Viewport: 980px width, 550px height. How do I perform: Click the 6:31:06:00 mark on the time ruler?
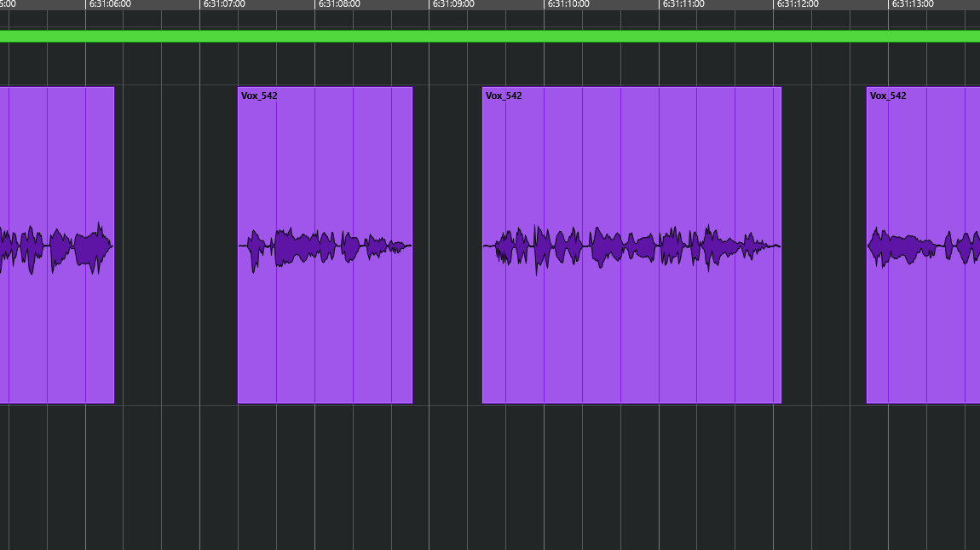110,3
